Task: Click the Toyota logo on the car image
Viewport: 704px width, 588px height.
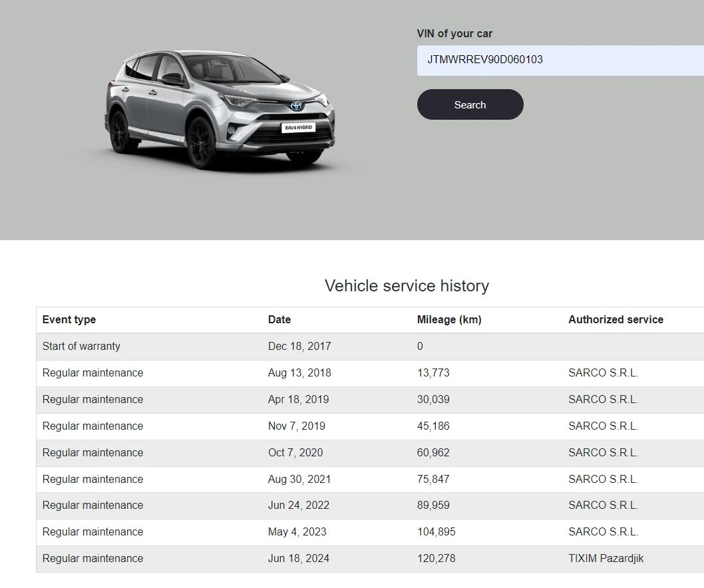Action: click(297, 106)
